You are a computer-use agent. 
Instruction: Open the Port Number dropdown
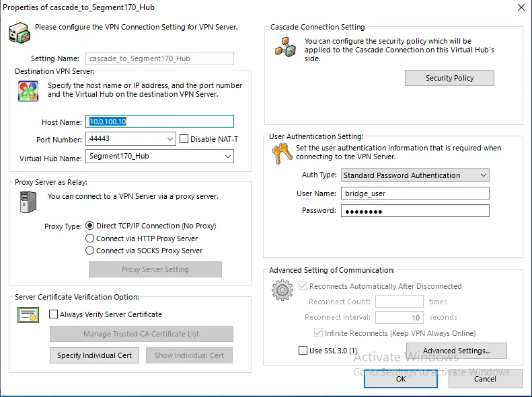point(169,139)
